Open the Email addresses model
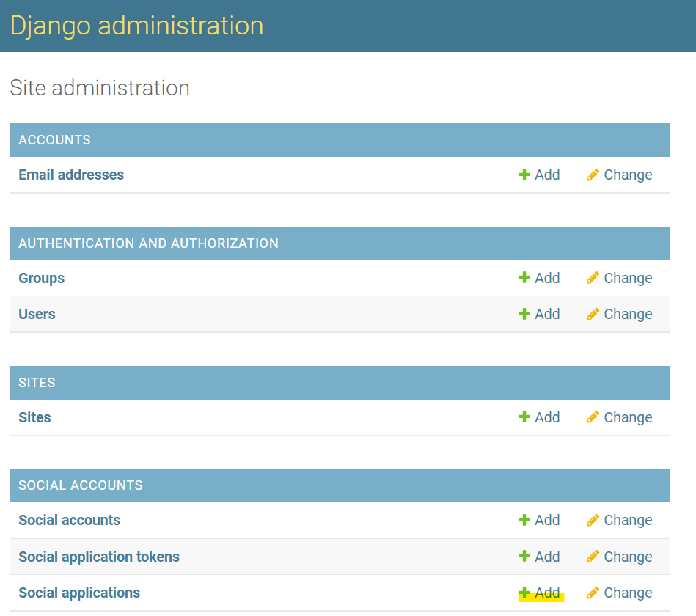Image resolution: width=696 pixels, height=616 pixels. tap(71, 175)
